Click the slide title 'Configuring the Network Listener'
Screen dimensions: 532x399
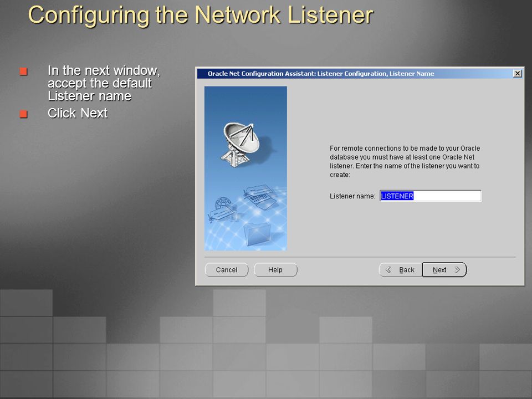[201, 15]
